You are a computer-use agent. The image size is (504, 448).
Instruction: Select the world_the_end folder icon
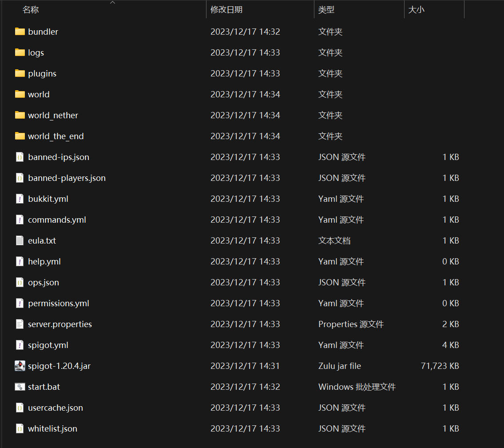tap(20, 136)
